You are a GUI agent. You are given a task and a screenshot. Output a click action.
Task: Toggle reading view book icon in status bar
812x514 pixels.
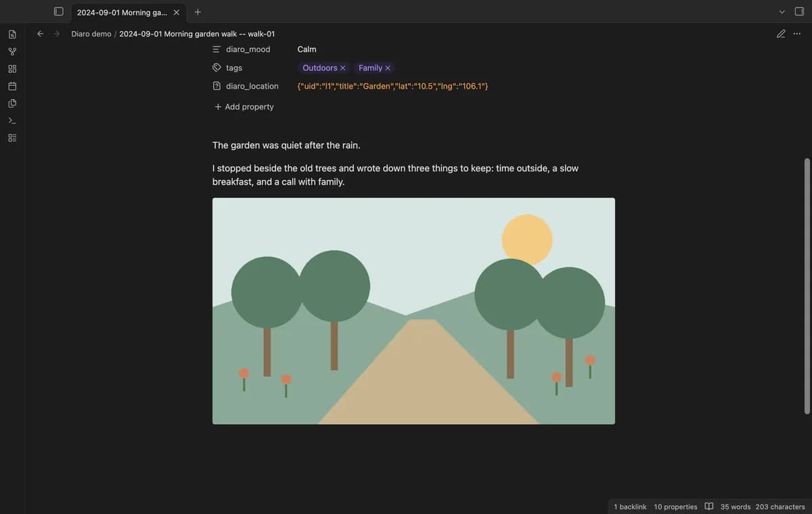click(709, 507)
